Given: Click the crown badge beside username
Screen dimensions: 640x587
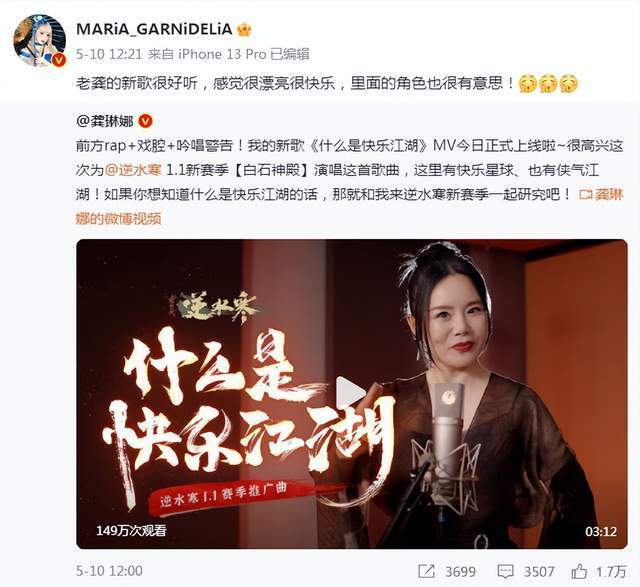Looking at the screenshot, I should coord(244,29).
